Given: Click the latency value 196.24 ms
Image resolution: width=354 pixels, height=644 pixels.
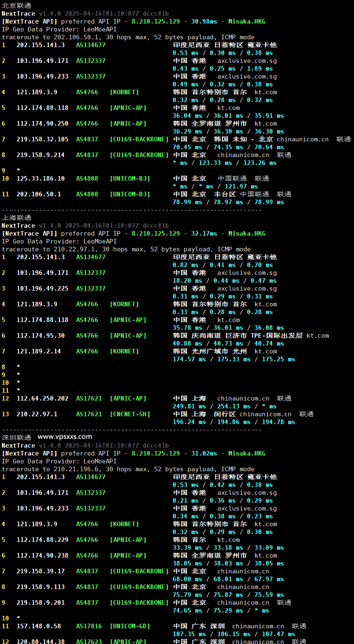Looking at the screenshot, I should 189,422.
